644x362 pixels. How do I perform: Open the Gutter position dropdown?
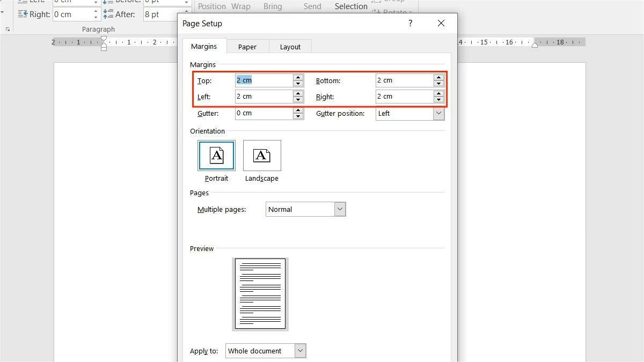[438, 113]
